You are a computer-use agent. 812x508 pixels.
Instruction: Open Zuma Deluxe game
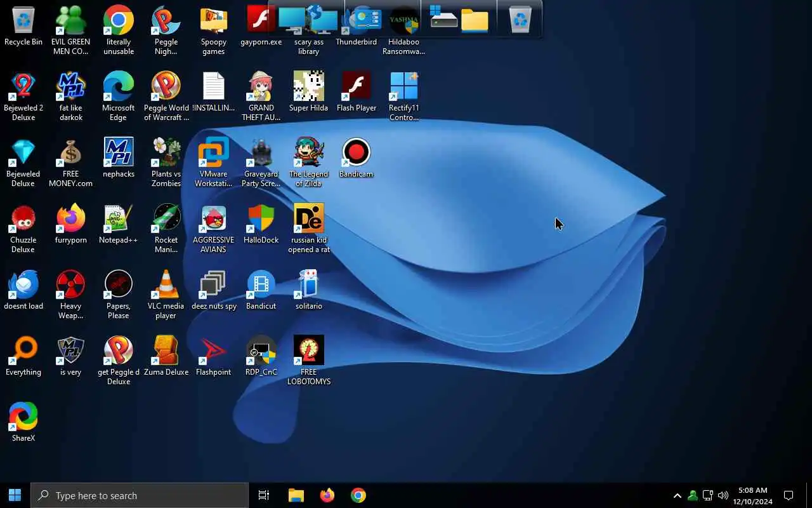(x=166, y=356)
